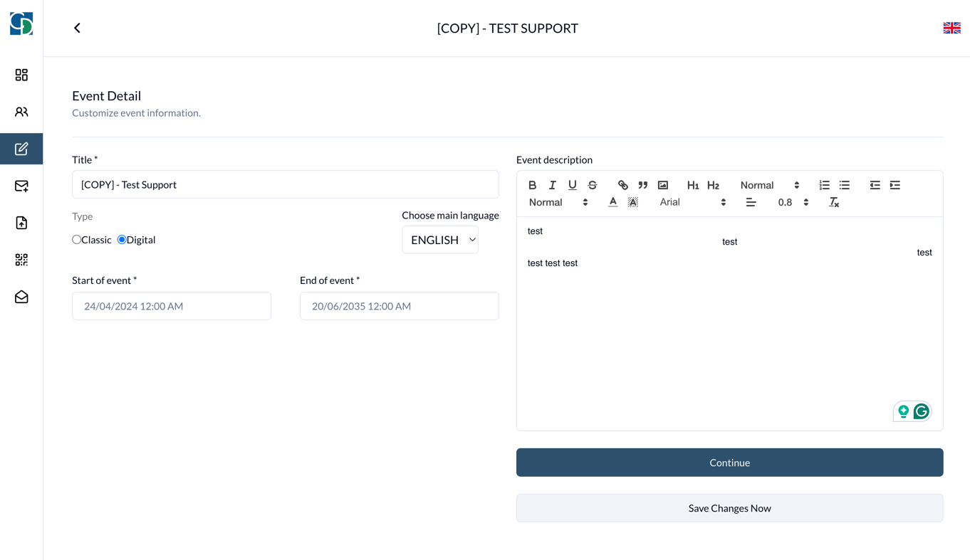This screenshot has width=970, height=560.
Task: Toggle strikethrough text formatting
Action: pos(592,185)
